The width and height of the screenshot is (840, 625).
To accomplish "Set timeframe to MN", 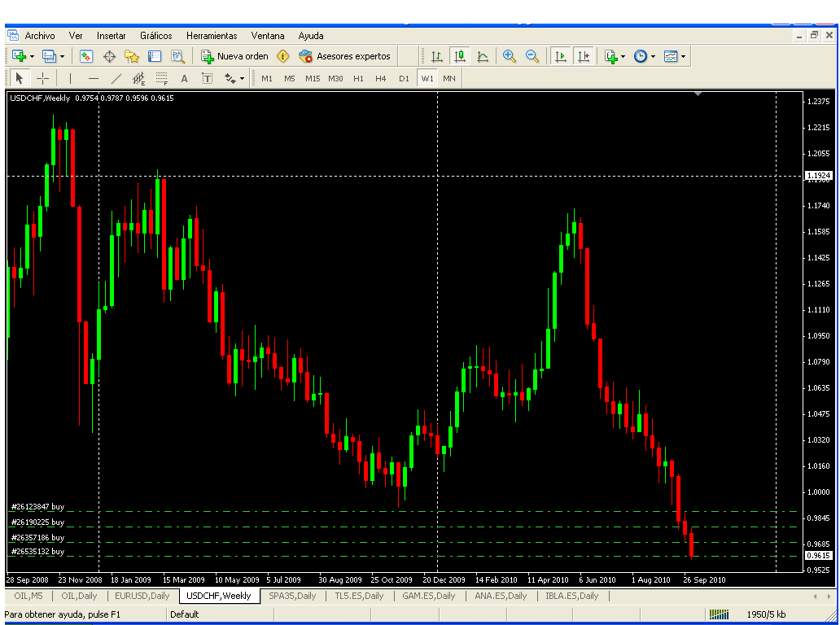I will click(449, 79).
